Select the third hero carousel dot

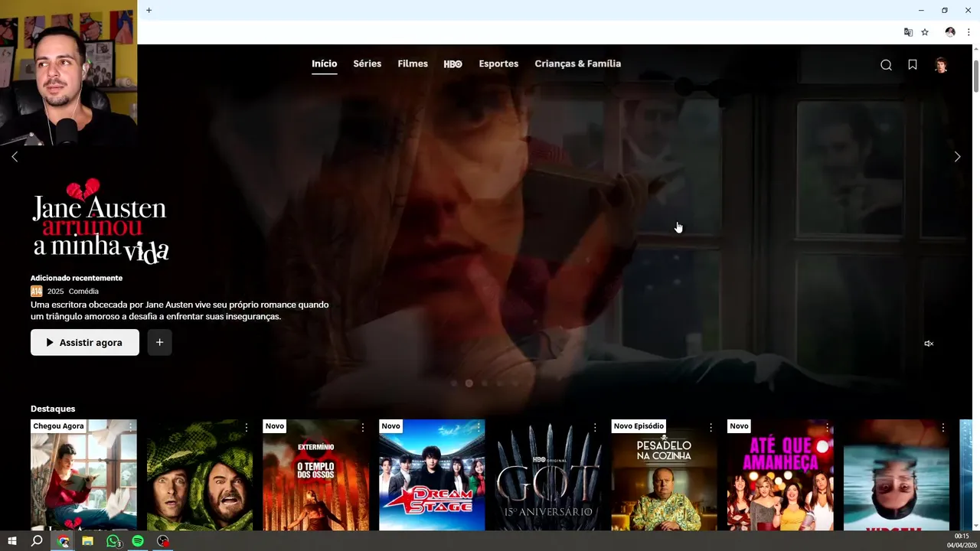pos(484,383)
